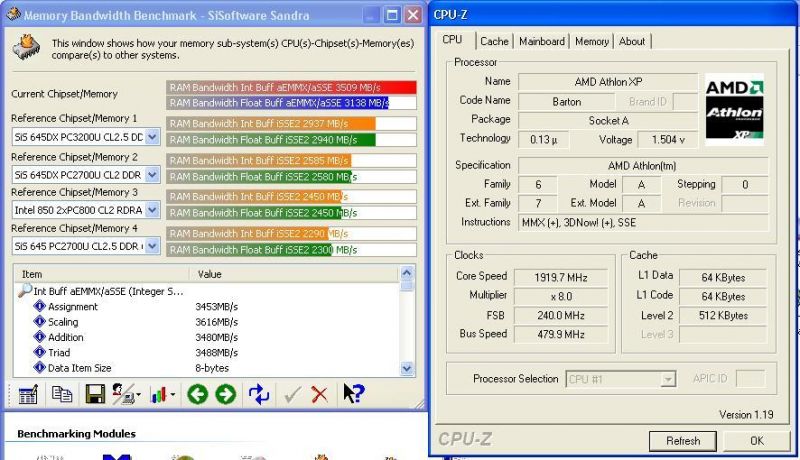Expand the bar chart icon's dropdown arrow
This screenshot has width=800, height=460.
pyautogui.click(x=173, y=394)
